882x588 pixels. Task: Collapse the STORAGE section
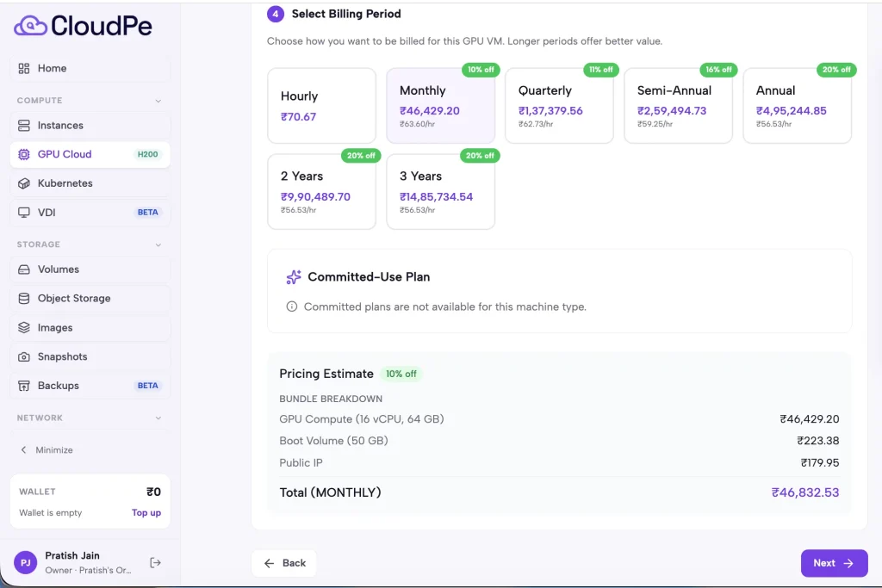pos(158,244)
